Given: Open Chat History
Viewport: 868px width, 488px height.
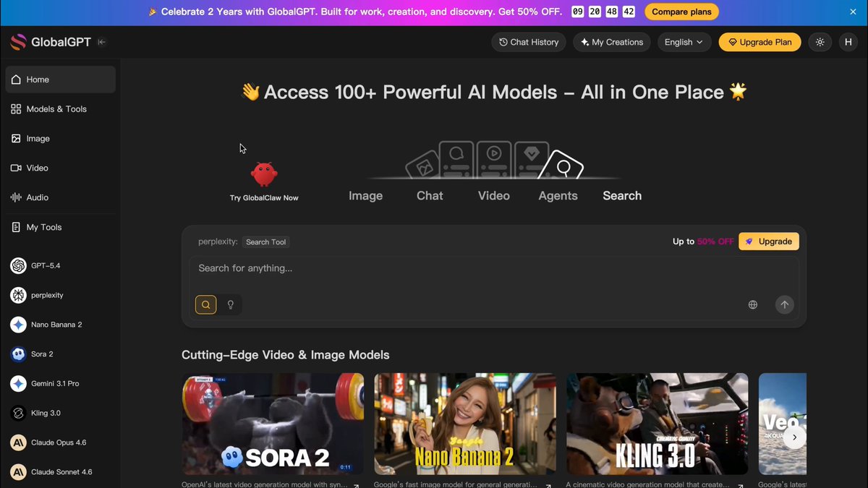Looking at the screenshot, I should coord(529,42).
